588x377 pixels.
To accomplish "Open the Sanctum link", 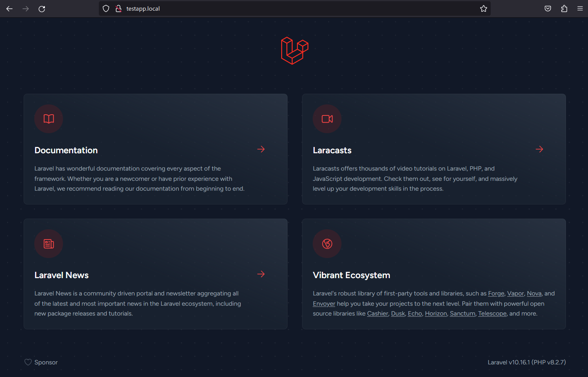I will point(463,314).
